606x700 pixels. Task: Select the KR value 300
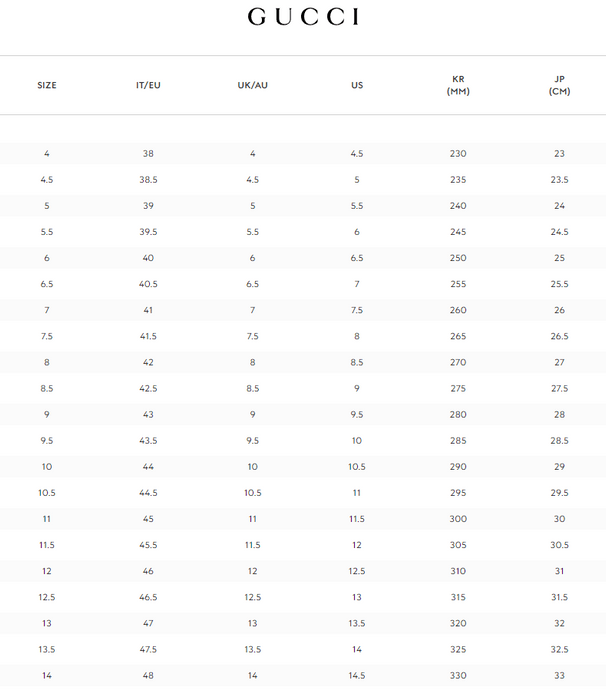click(x=458, y=519)
